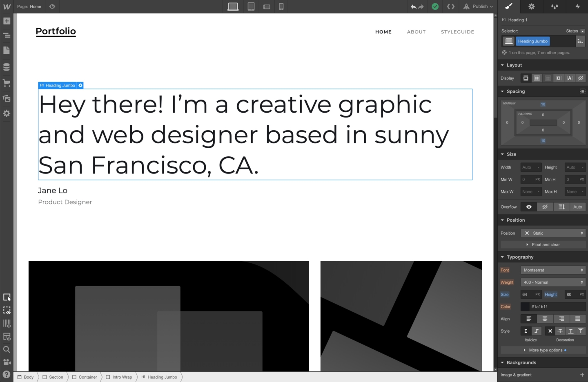
Task: Apply underline decoration
Action: (571, 331)
